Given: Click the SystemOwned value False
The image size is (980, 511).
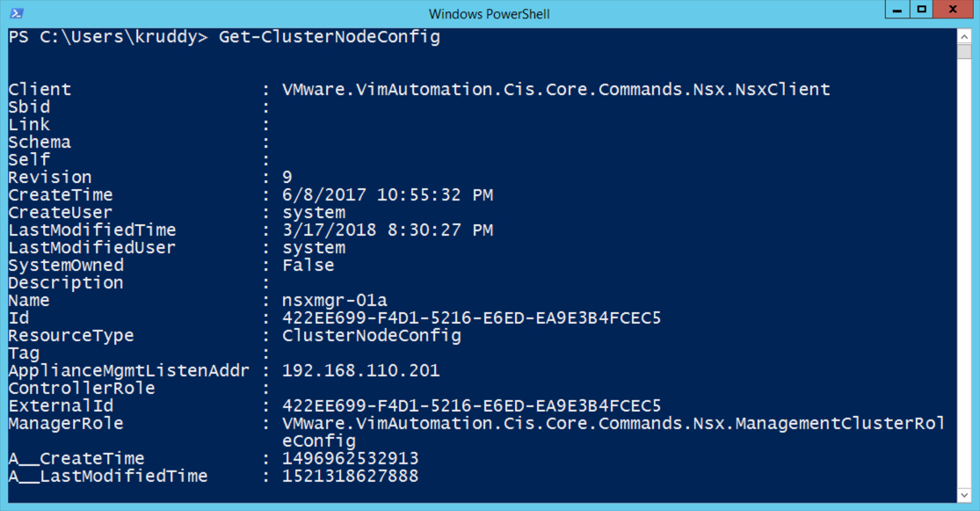Looking at the screenshot, I should 308,265.
